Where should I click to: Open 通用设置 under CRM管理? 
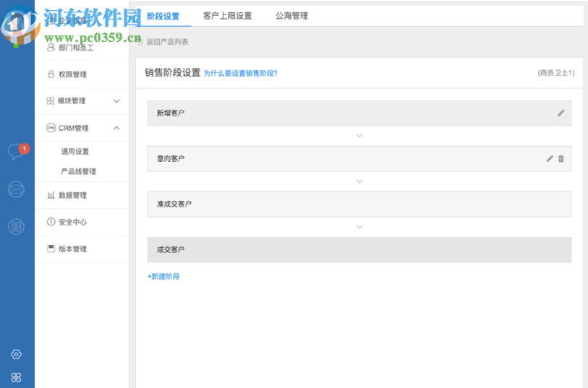75,151
